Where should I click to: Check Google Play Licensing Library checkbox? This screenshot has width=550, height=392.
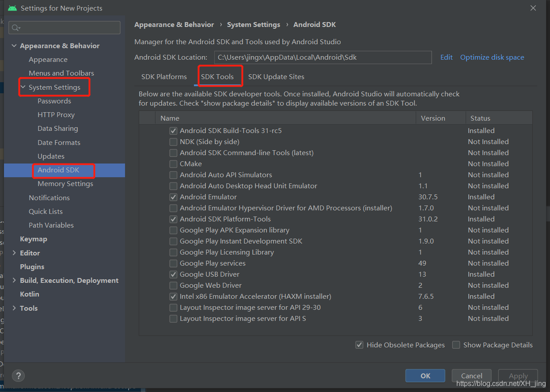coord(174,252)
